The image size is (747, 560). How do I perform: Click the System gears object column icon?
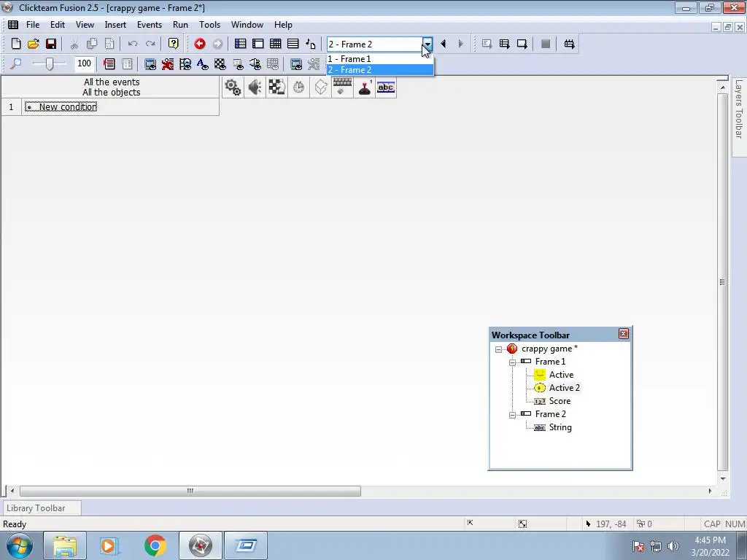tap(233, 87)
